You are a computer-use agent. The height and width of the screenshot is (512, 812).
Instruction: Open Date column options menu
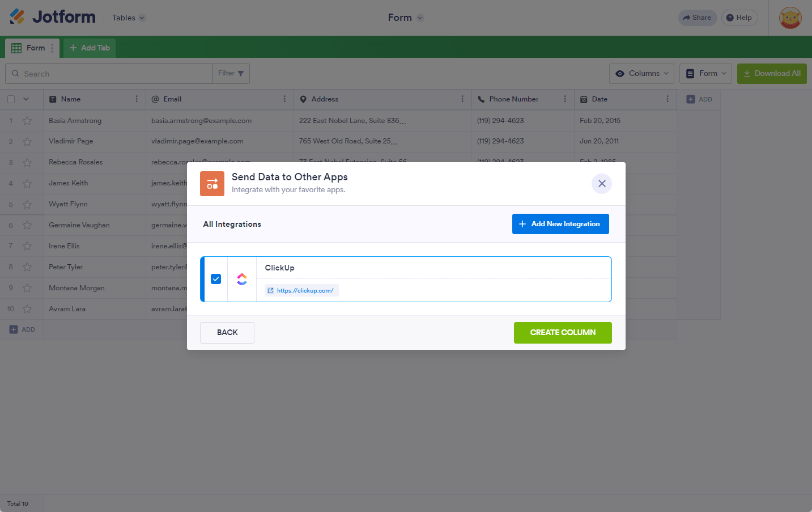tap(668, 99)
